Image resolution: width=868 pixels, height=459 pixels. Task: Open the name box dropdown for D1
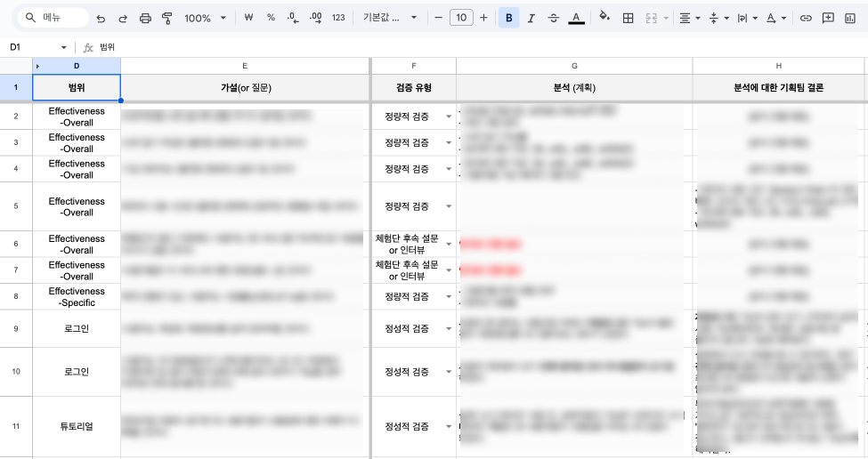tap(64, 47)
